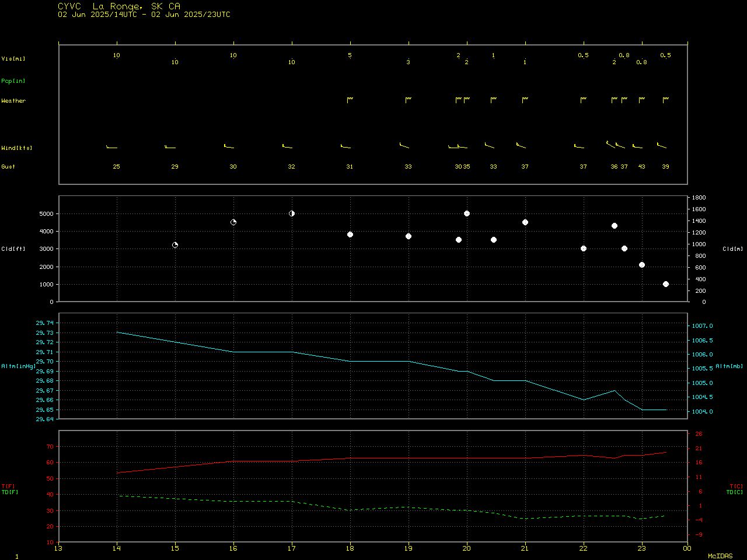Click the gust value 32

292,167
